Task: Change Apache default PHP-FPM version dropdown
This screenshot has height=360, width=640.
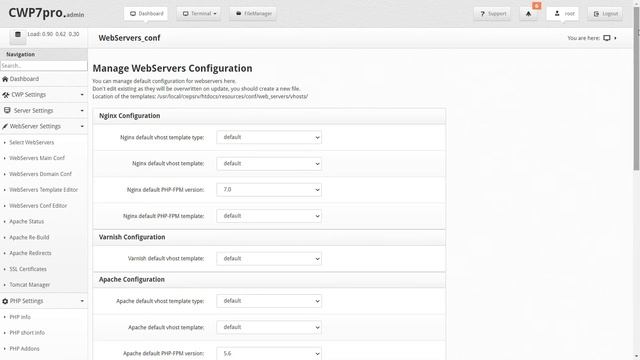Action: click(269, 353)
